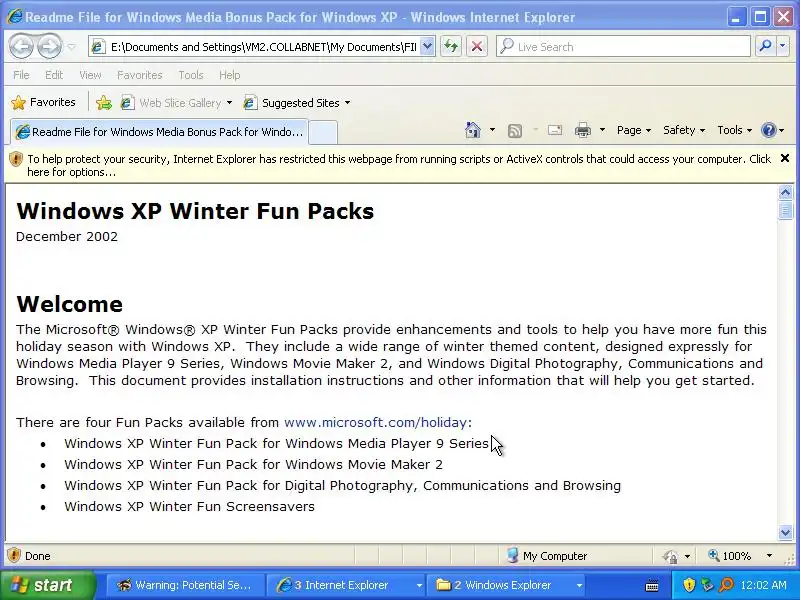Screen dimensions: 800x600
Task: Click My Computer security zone in status bar
Action: (547, 556)
